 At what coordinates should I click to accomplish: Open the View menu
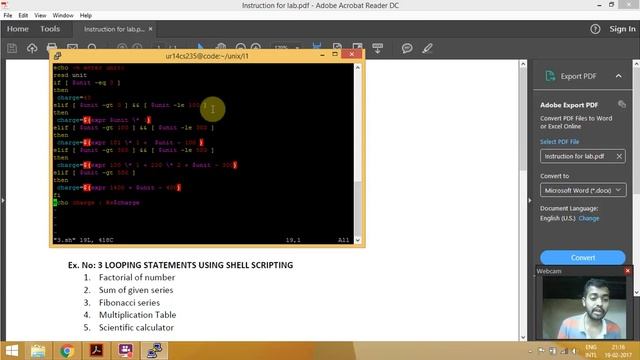click(x=40, y=15)
